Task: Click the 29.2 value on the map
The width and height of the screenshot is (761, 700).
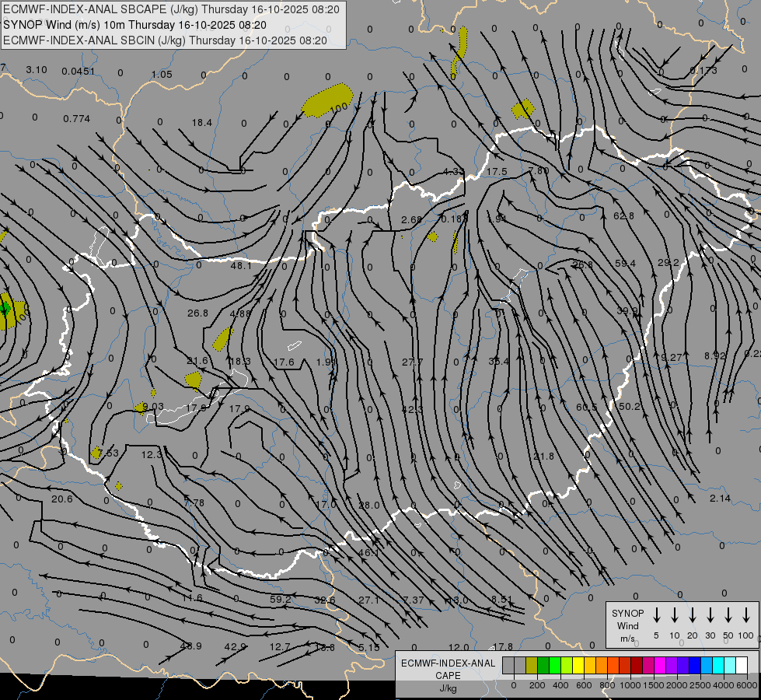Action: click(x=668, y=262)
